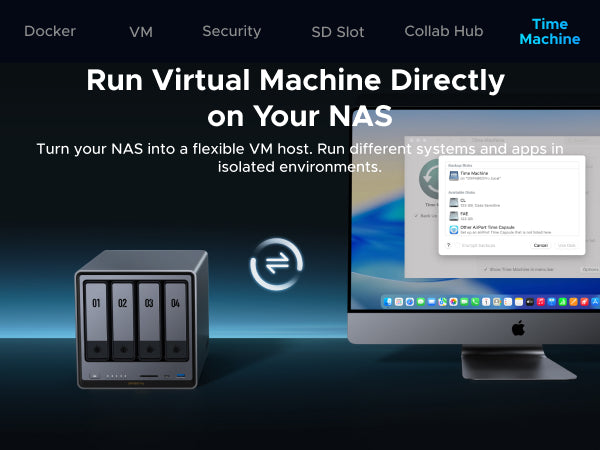This screenshot has height=450, width=600.
Task: Click the Use Disk button
Action: coord(566,244)
